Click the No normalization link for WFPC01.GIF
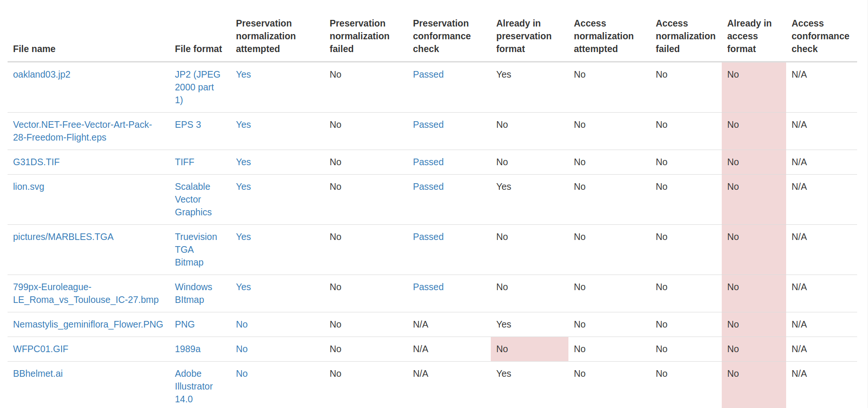This screenshot has height=408, width=868. [x=242, y=349]
